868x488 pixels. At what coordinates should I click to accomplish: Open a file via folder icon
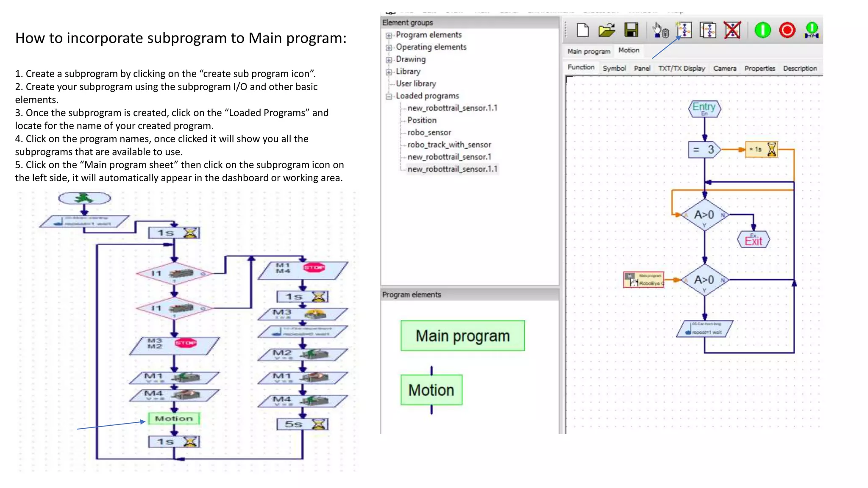pos(606,30)
